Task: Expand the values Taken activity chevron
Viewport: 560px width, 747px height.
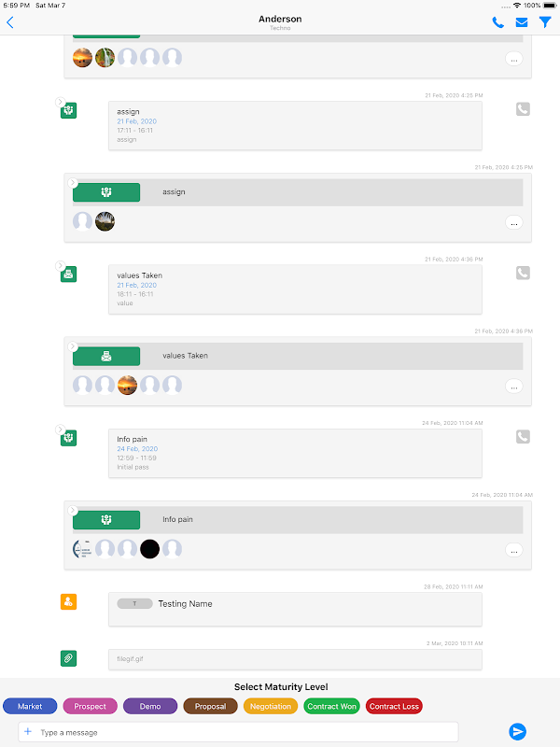Action: [60, 265]
